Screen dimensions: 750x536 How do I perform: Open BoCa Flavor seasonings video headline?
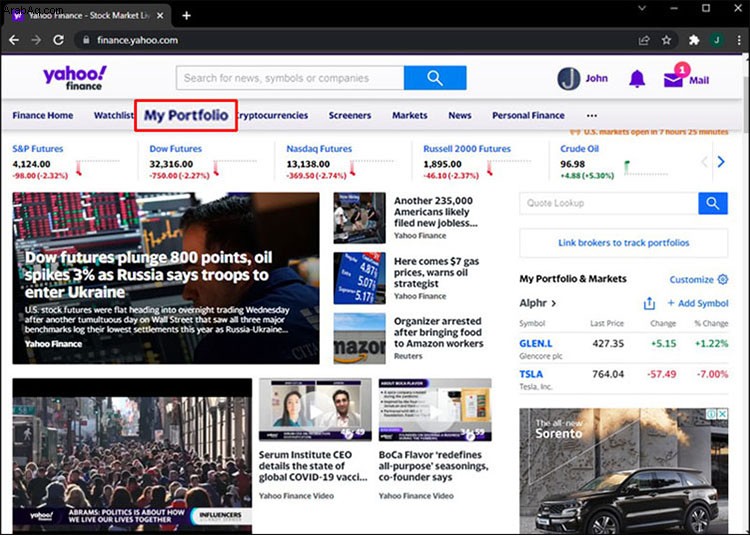point(433,466)
